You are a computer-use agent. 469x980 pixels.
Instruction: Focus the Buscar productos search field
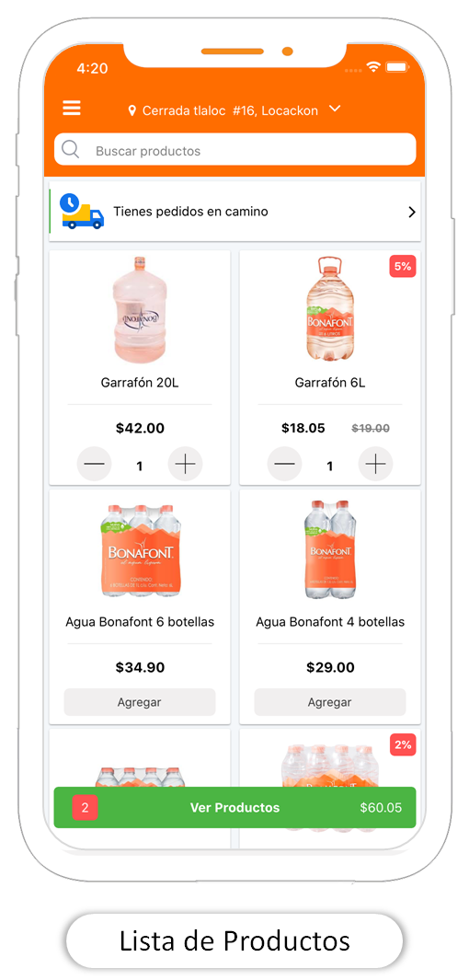tap(234, 149)
